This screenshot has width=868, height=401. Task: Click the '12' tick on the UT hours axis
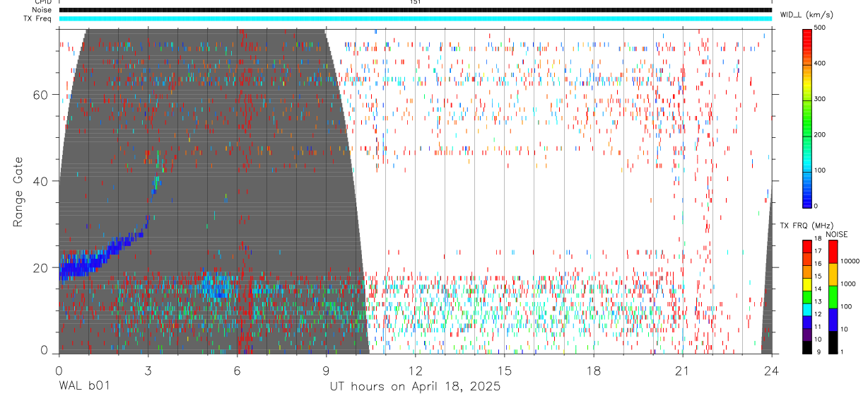(415, 371)
